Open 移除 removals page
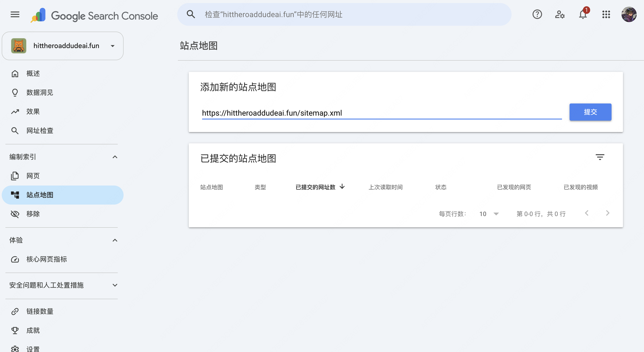Screen dimensions: 644x352 pos(63,214)
